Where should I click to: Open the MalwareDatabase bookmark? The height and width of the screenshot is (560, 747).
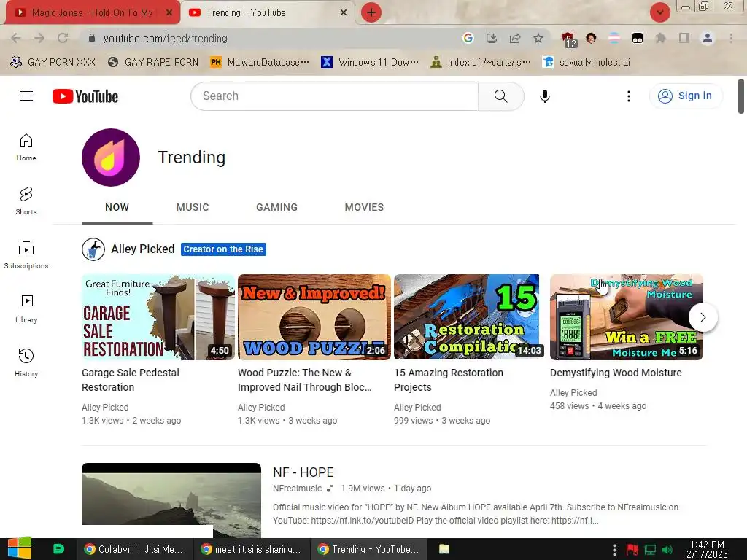260,63
